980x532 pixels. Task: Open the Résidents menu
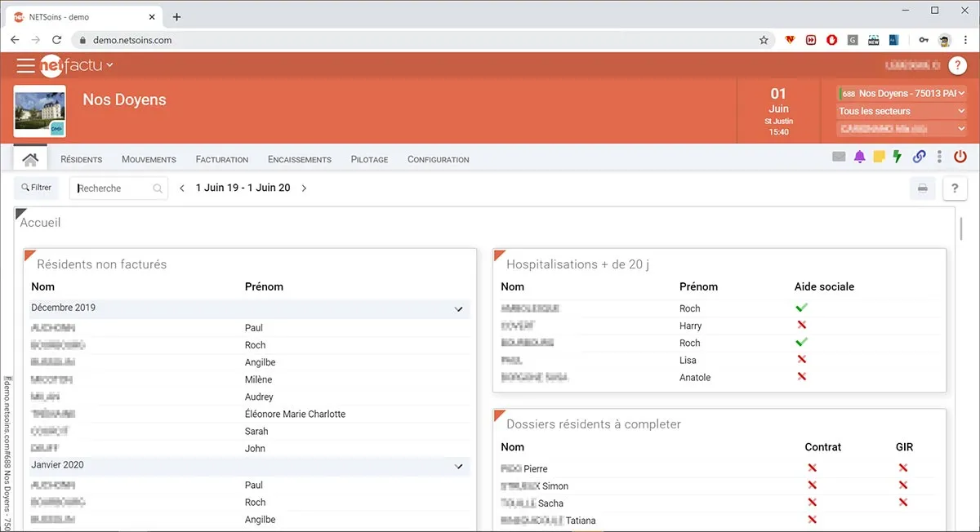point(82,159)
